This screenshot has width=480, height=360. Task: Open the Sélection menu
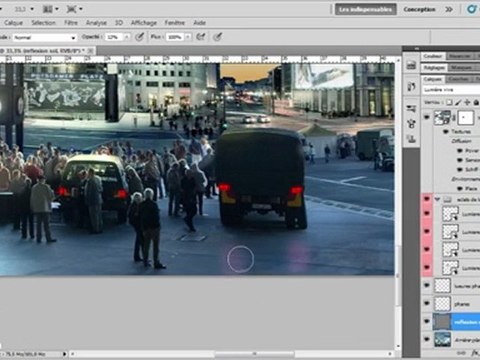[43, 23]
